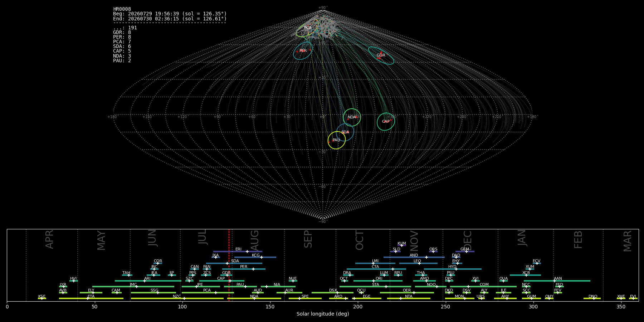Select the GDR radiant ellipse
Image resolution: width=644 pixels, height=322 pixels.
click(381, 55)
